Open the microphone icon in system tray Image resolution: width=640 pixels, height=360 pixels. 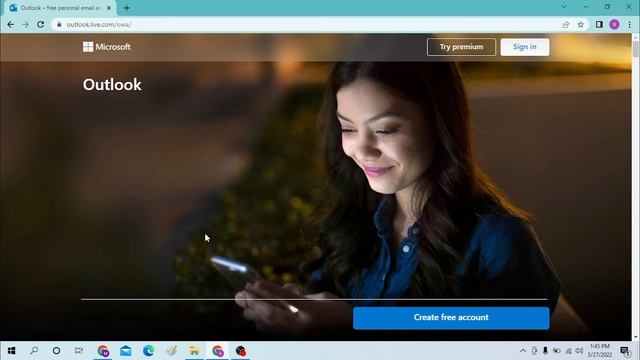pos(545,351)
